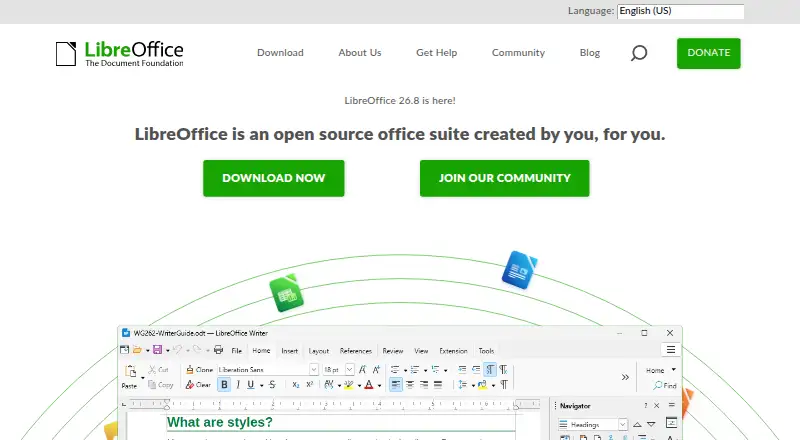Click the Paste clipboard icon
Viewport: 800px width, 440px height.
(x=130, y=371)
